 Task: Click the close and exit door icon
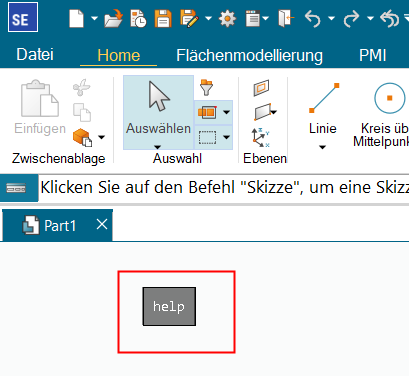(286, 18)
